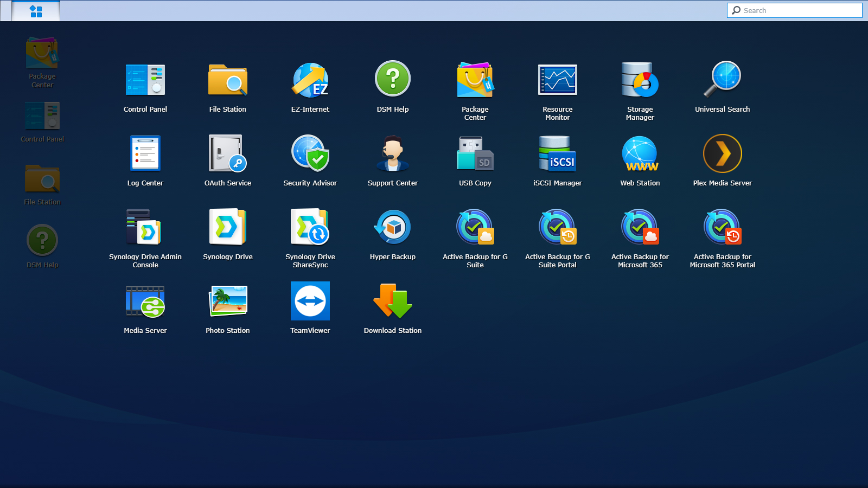Open DSM Help from the main menu grid
The width and height of the screenshot is (868, 488).
pos(393,87)
